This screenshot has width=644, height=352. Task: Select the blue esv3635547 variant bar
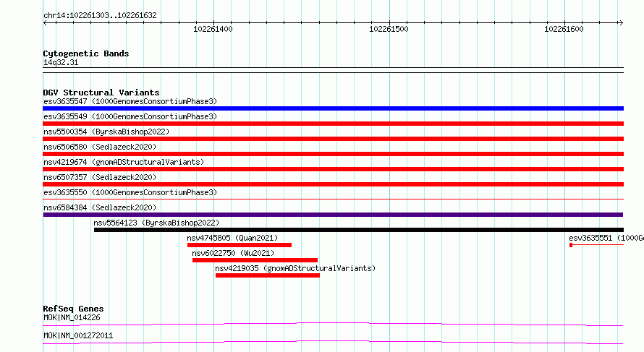point(333,108)
